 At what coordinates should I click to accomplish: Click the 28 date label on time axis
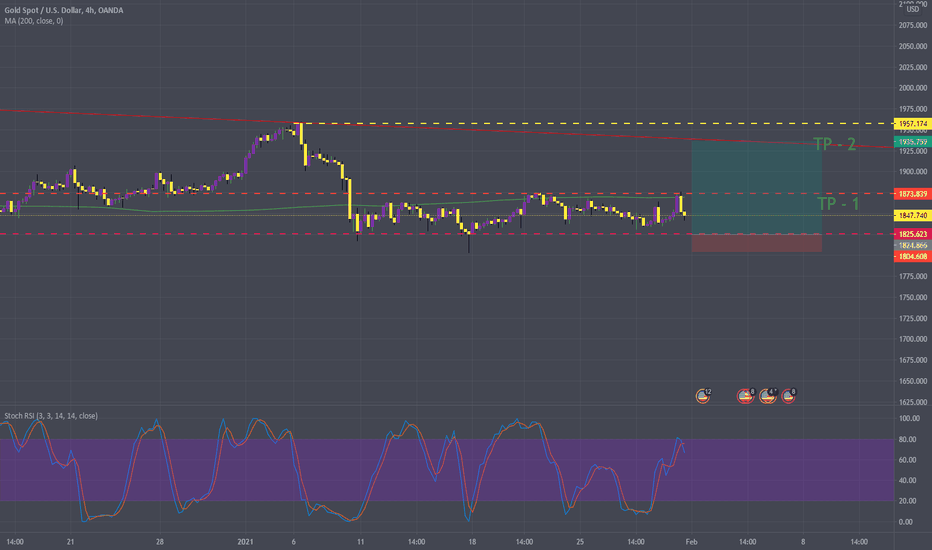pyautogui.click(x=159, y=542)
